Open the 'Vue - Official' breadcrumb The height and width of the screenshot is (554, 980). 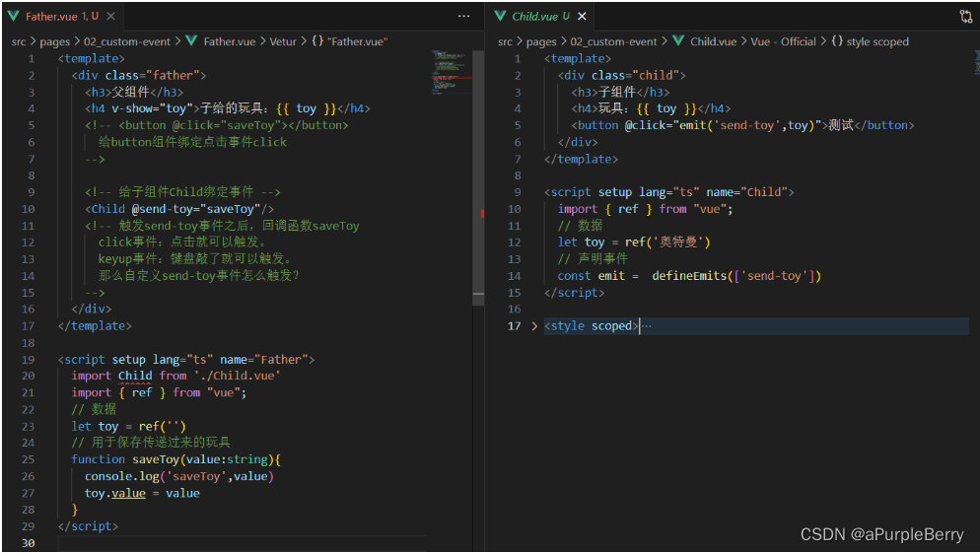(783, 41)
